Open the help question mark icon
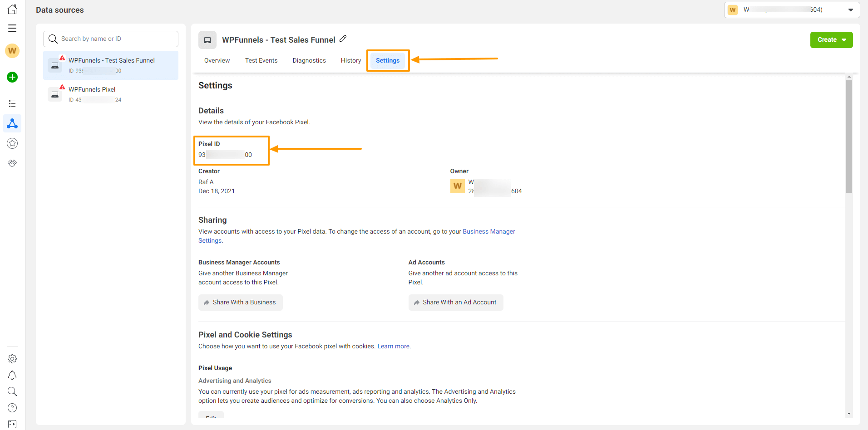This screenshot has width=868, height=430. pyautogui.click(x=12, y=408)
